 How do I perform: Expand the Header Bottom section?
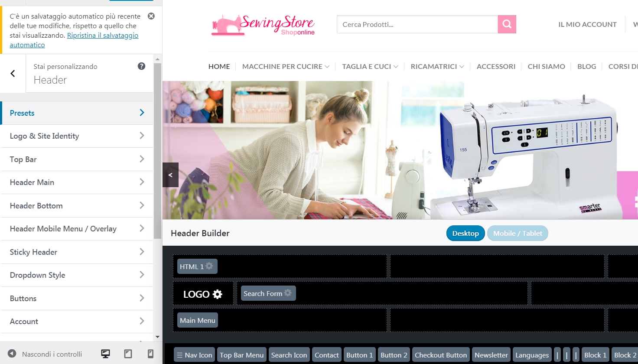point(77,206)
